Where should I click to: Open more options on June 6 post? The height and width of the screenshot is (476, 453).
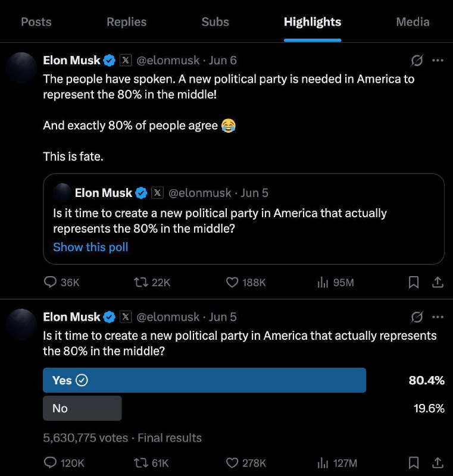coord(438,60)
